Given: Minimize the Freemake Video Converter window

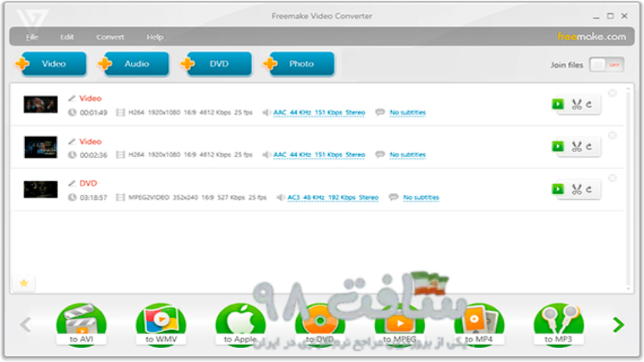Looking at the screenshot, I should (x=596, y=16).
